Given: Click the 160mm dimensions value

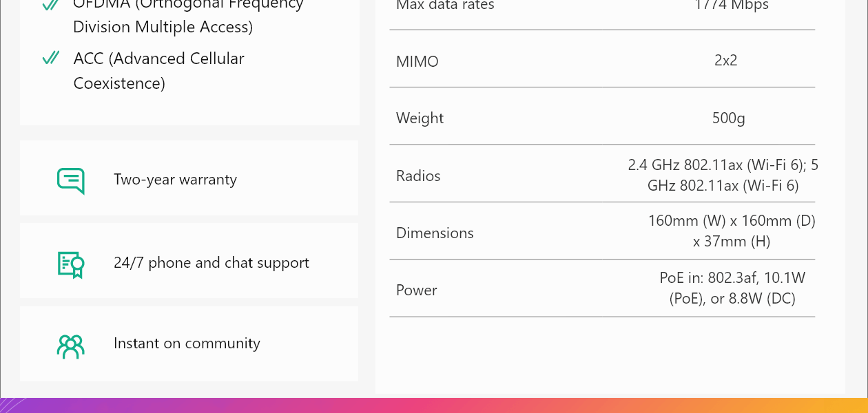Looking at the screenshot, I should (731, 231).
